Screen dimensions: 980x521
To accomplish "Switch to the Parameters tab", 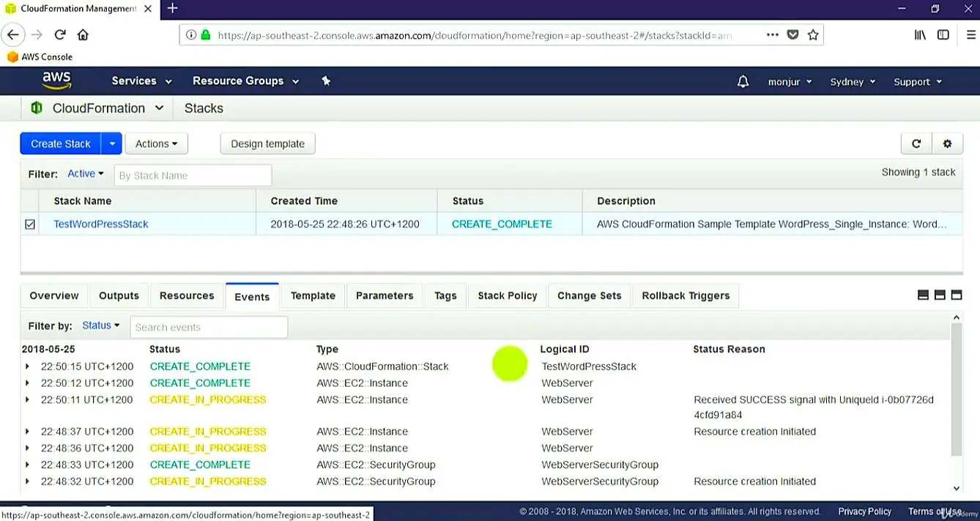I will 385,295.
